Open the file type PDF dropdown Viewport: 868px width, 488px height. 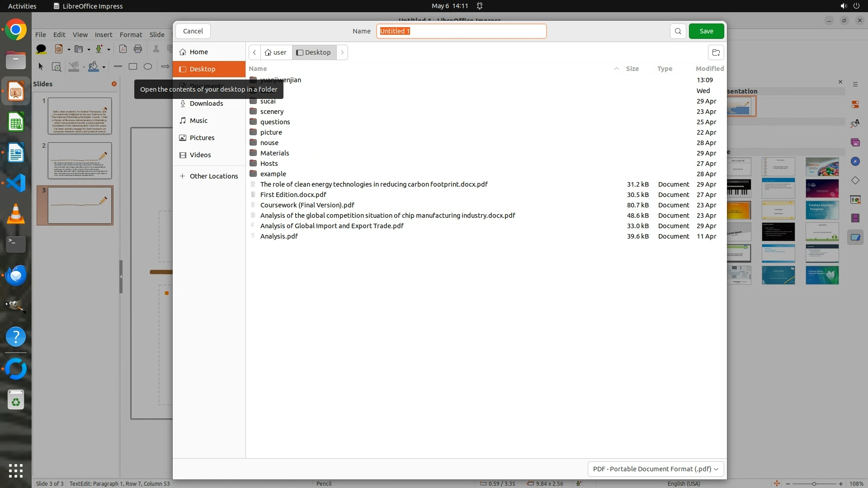coord(656,469)
